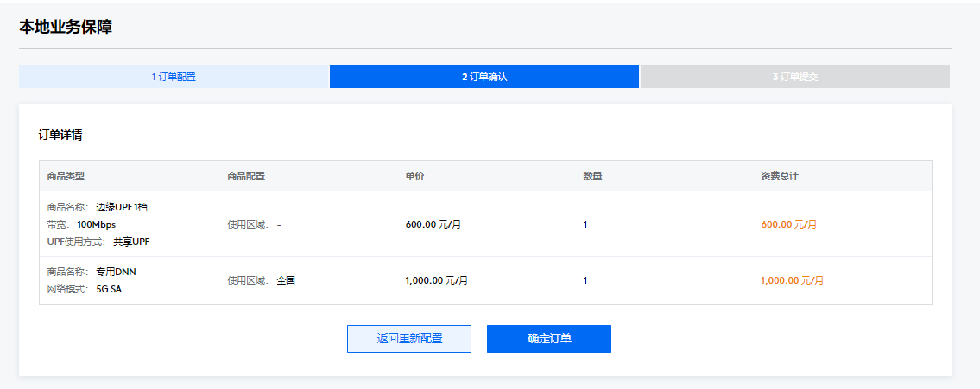Click the 单价 column header
Screen dimensions: 980x389
click(x=414, y=176)
